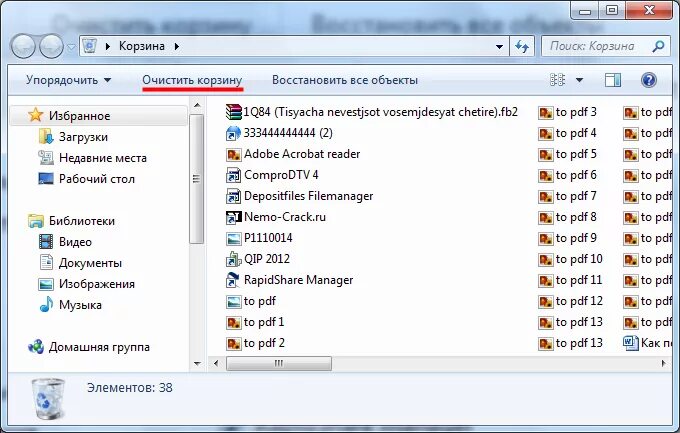Click the Домашняя группа spheres icon
The width and height of the screenshot is (680, 433).
tap(36, 347)
